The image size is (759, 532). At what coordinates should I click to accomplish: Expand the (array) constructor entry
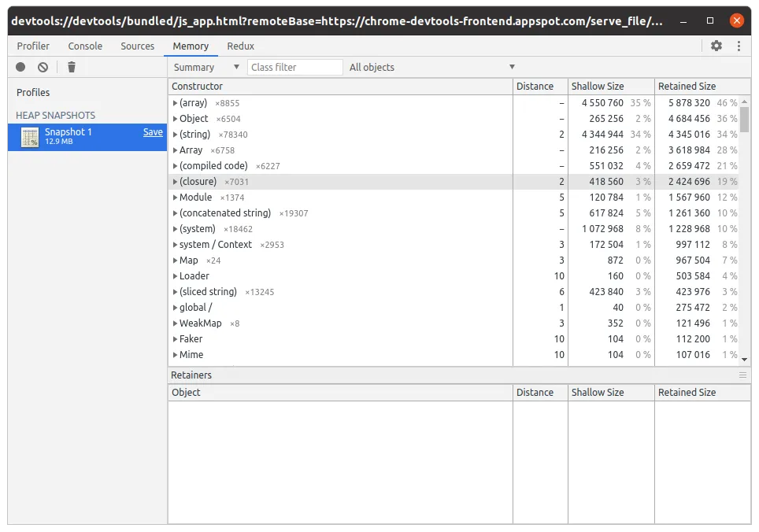click(x=175, y=102)
